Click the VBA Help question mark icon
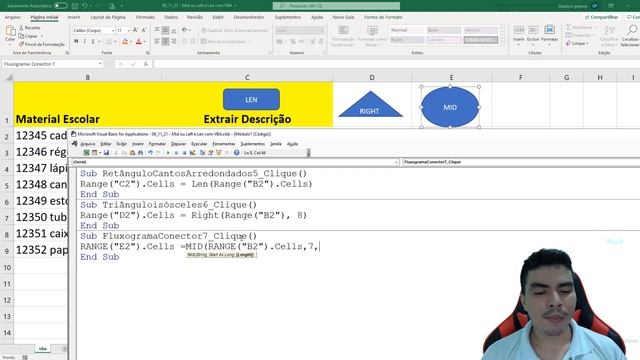640x360 pixels. pos(236,153)
